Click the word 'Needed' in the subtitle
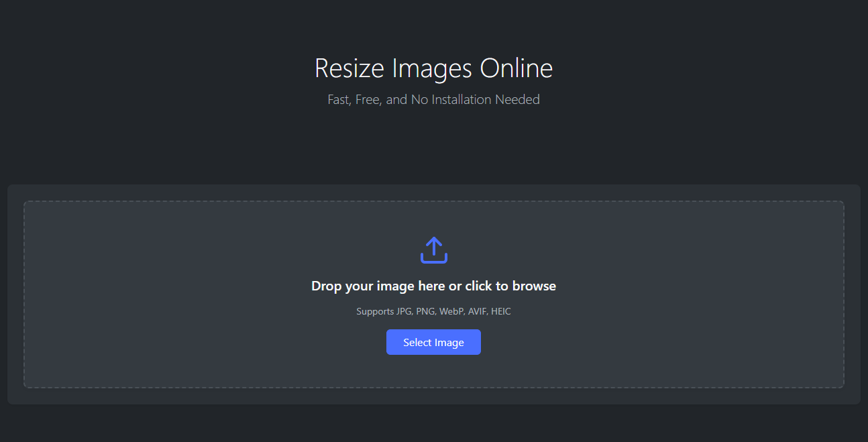 (x=517, y=100)
